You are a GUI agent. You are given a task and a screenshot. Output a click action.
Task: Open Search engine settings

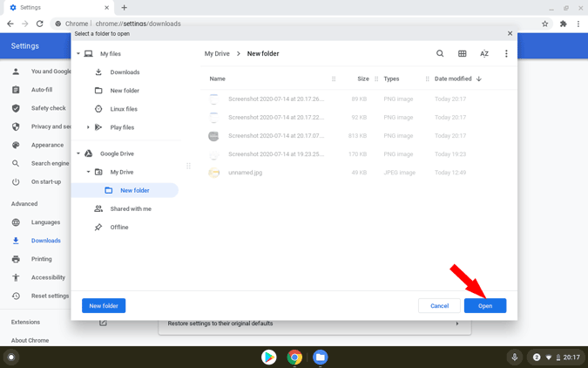50,163
